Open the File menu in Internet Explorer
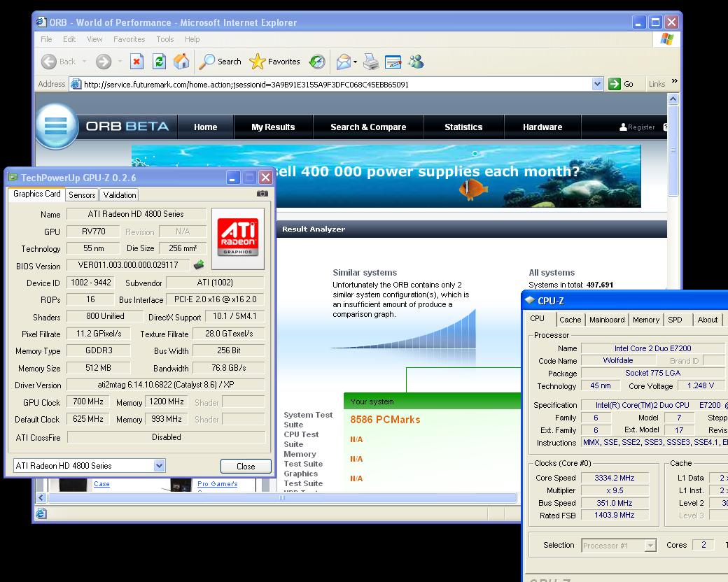 [46, 39]
